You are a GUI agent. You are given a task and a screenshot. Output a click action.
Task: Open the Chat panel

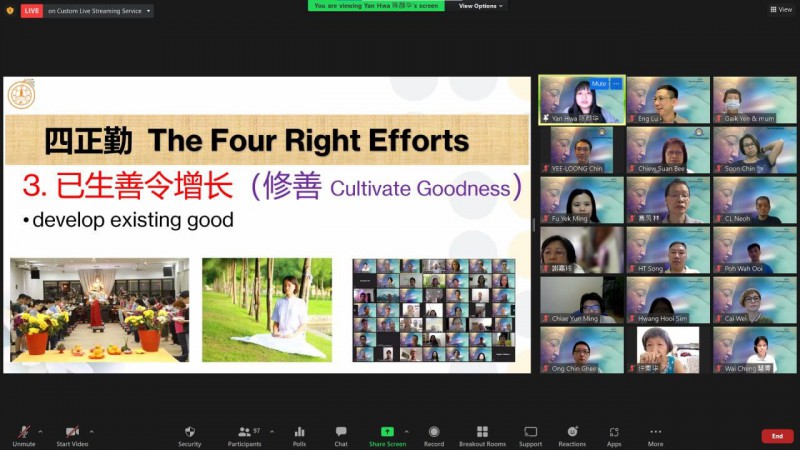[x=341, y=435]
